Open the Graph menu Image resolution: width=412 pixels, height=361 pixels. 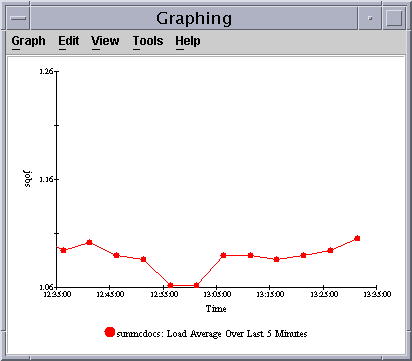point(28,41)
